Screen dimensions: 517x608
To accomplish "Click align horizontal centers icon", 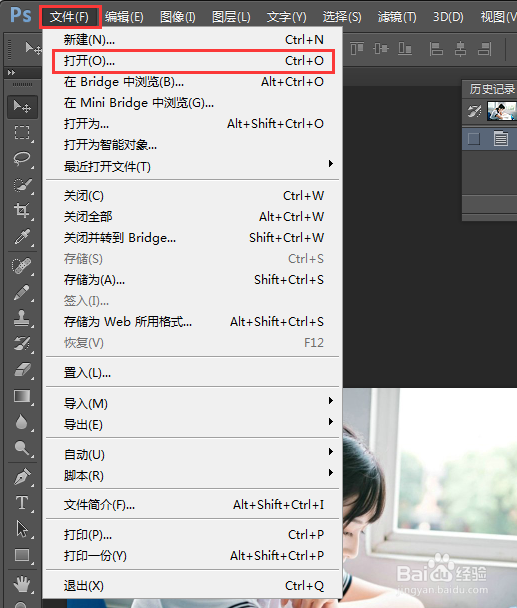I will coord(460,49).
